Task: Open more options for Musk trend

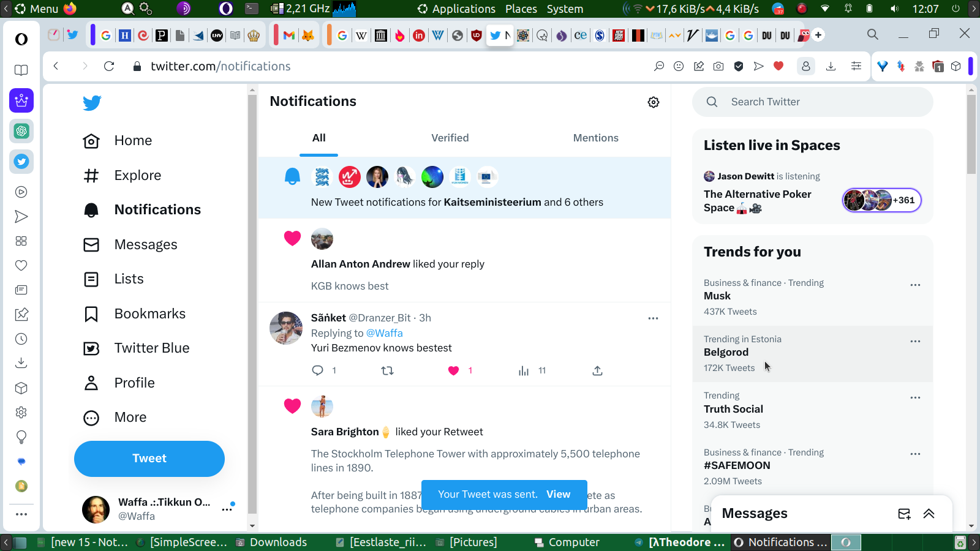Action: coord(915,285)
